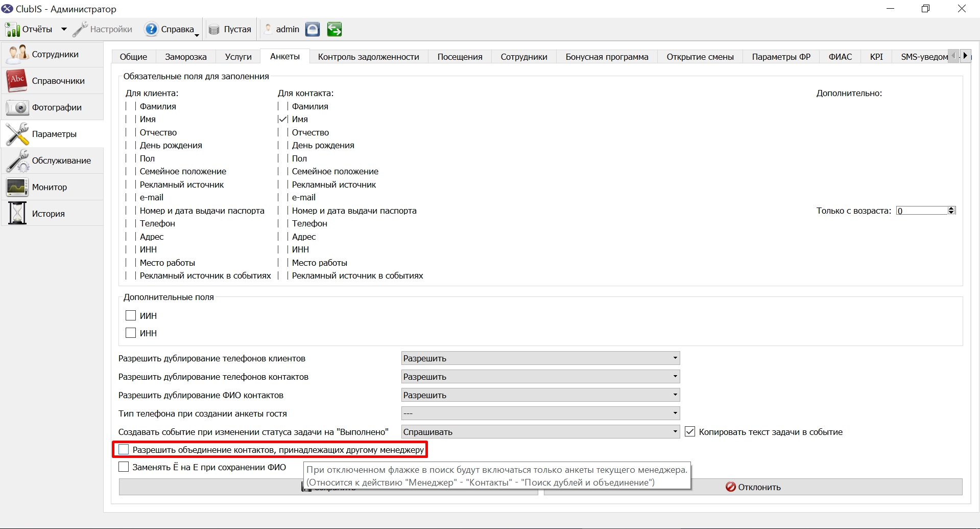Expand the Справка menu arrow
The width and height of the screenshot is (980, 529).
click(197, 35)
